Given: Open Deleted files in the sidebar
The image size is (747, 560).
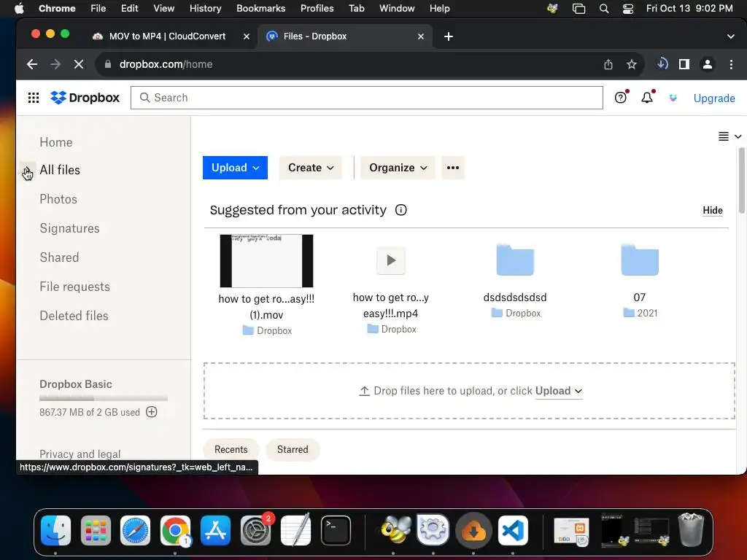Looking at the screenshot, I should tap(74, 316).
